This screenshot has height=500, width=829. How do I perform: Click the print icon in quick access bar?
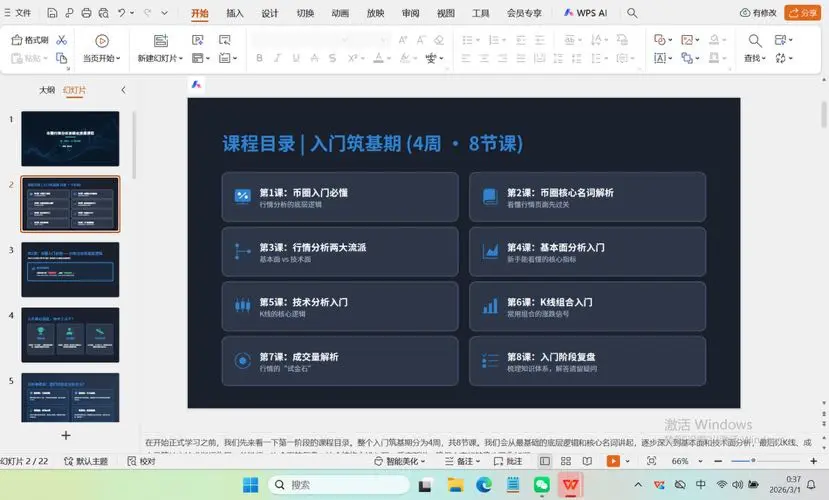[x=87, y=13]
